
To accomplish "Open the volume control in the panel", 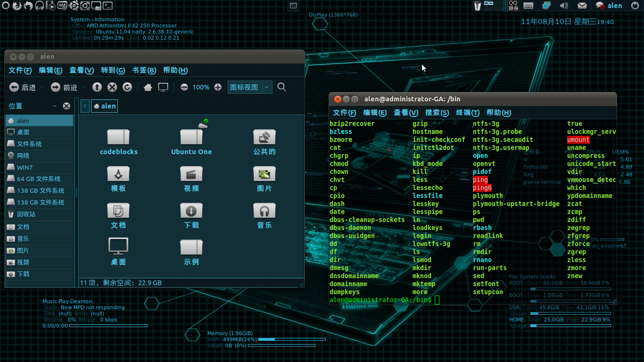I will (x=564, y=6).
